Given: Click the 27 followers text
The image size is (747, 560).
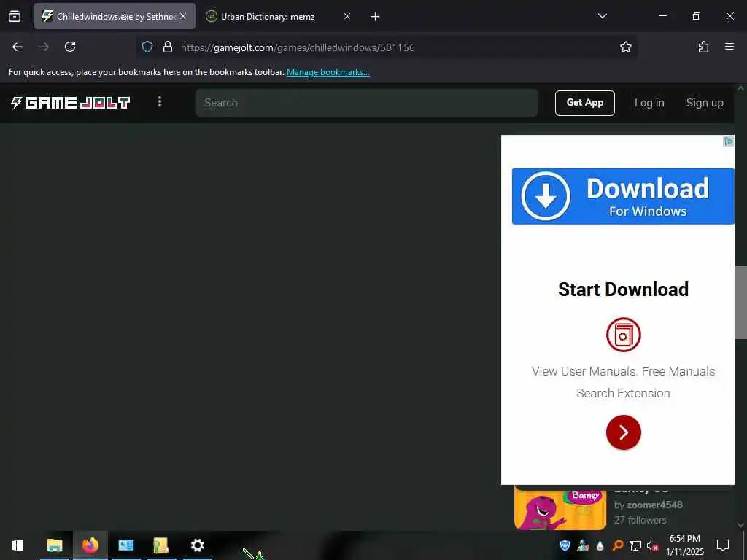Looking at the screenshot, I should tap(640, 520).
